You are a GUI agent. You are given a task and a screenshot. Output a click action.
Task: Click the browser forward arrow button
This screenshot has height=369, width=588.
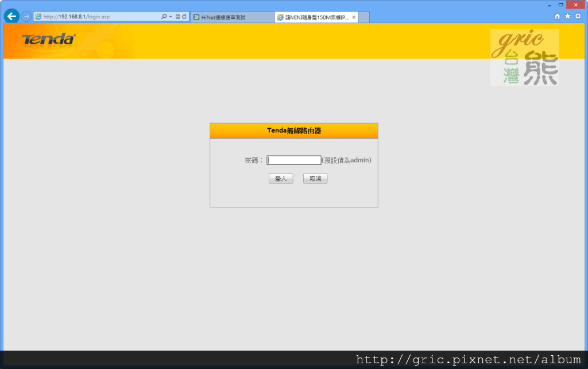(x=26, y=17)
